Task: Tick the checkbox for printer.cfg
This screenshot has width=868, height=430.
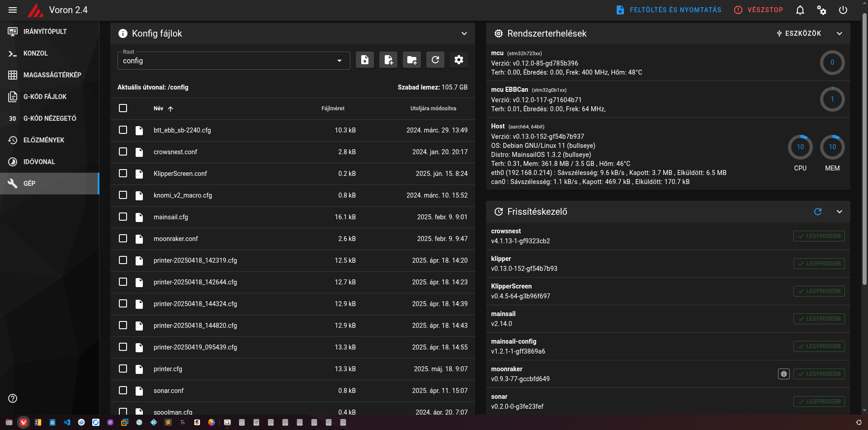Action: (123, 369)
